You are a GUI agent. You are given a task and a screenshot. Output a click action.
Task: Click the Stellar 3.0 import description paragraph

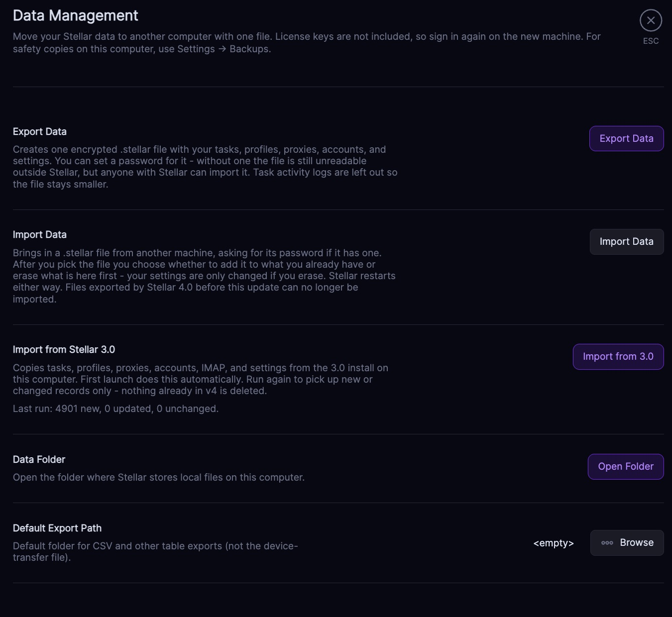(201, 380)
